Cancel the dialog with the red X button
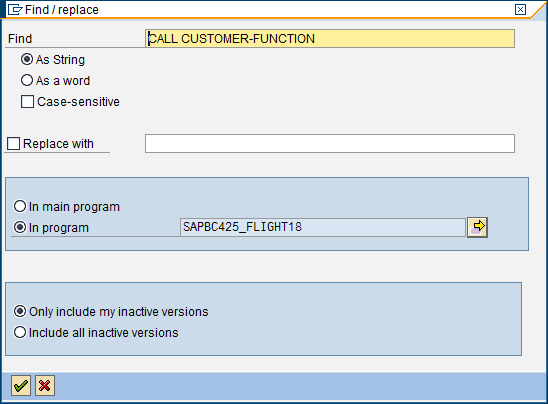The width and height of the screenshot is (548, 404). tap(45, 385)
